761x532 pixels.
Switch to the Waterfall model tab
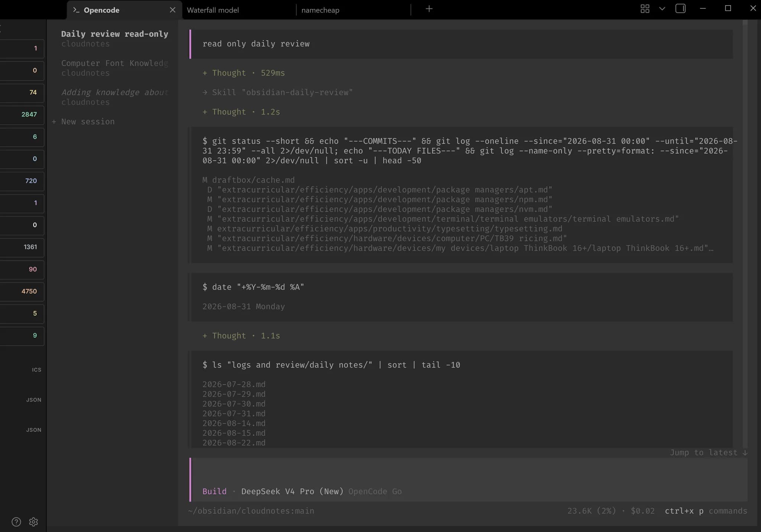click(x=213, y=10)
